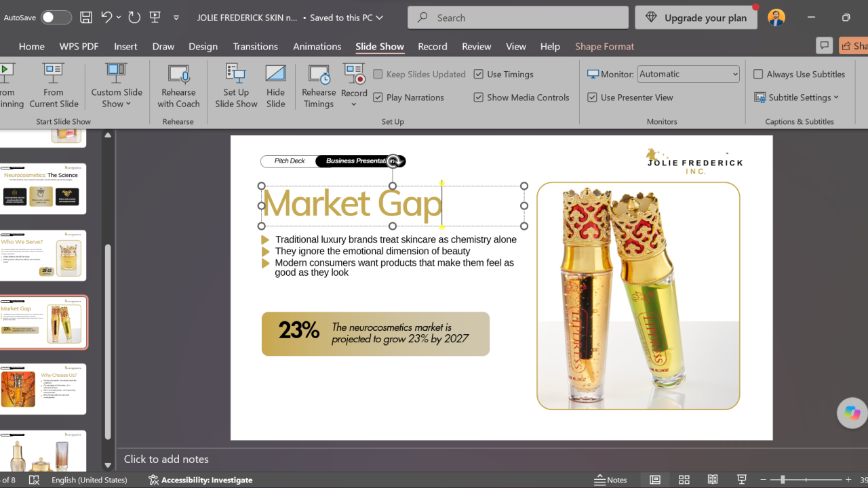Click the user account avatar
Screen dimensions: 868x488
[776, 18]
